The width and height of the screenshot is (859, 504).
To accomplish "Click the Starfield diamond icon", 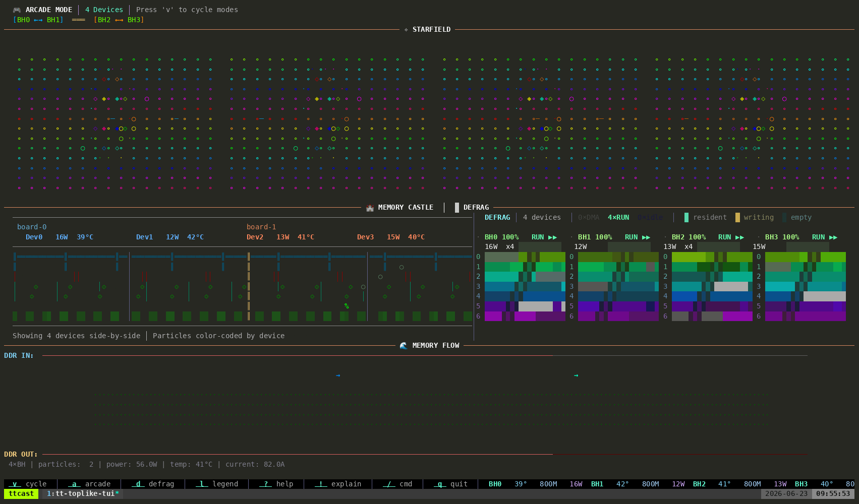I will [x=406, y=30].
